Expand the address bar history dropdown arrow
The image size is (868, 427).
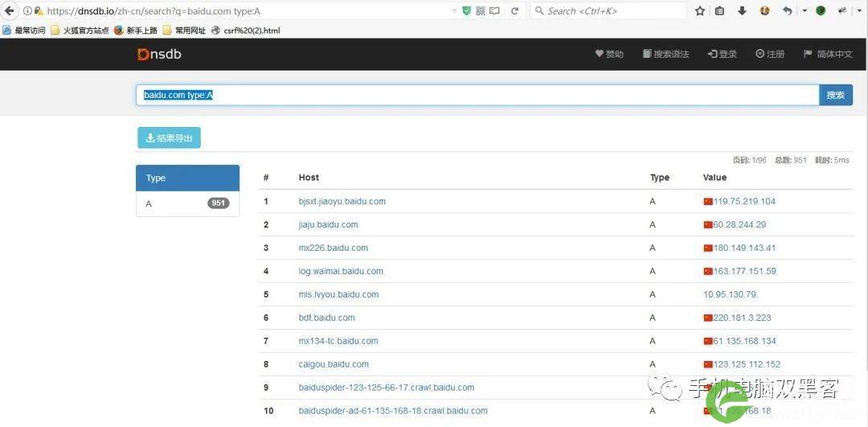(454, 11)
